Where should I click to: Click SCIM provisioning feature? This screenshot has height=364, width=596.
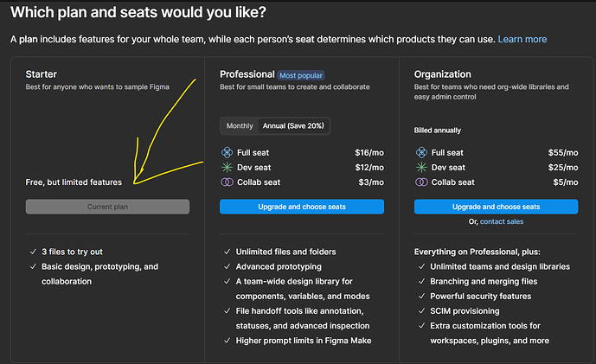tap(465, 311)
